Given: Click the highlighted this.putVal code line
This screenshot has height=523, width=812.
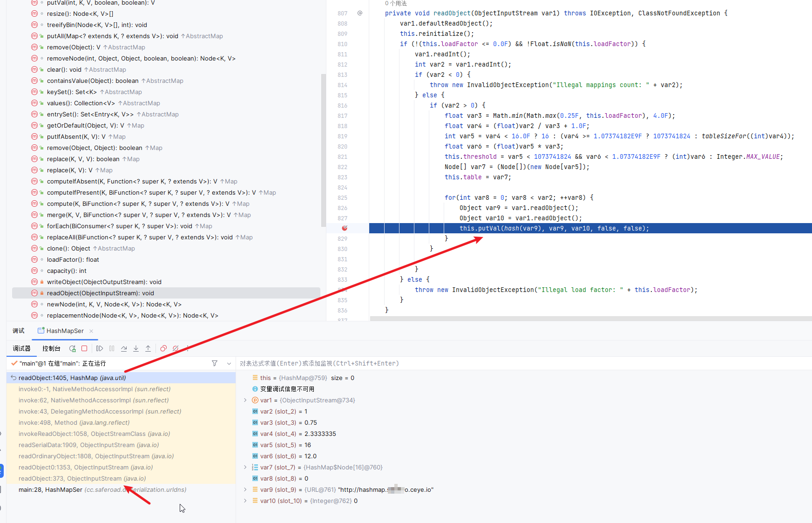Looking at the screenshot, I should [590, 228].
